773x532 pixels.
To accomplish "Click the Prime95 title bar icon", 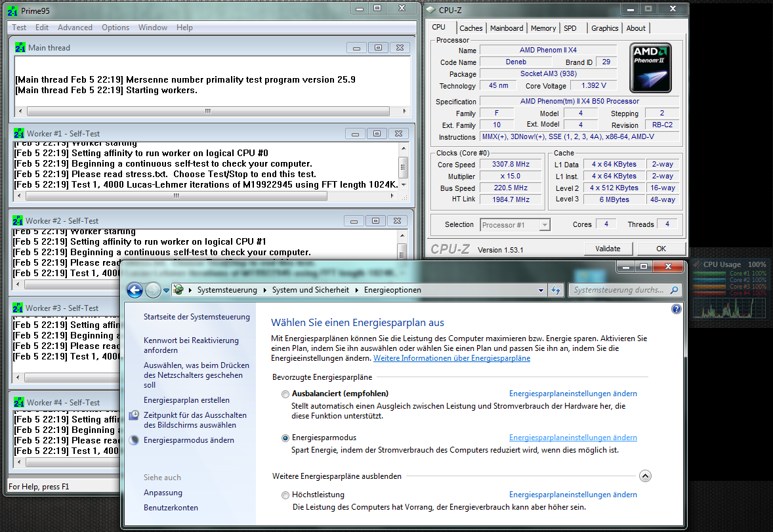I will click(12, 10).
